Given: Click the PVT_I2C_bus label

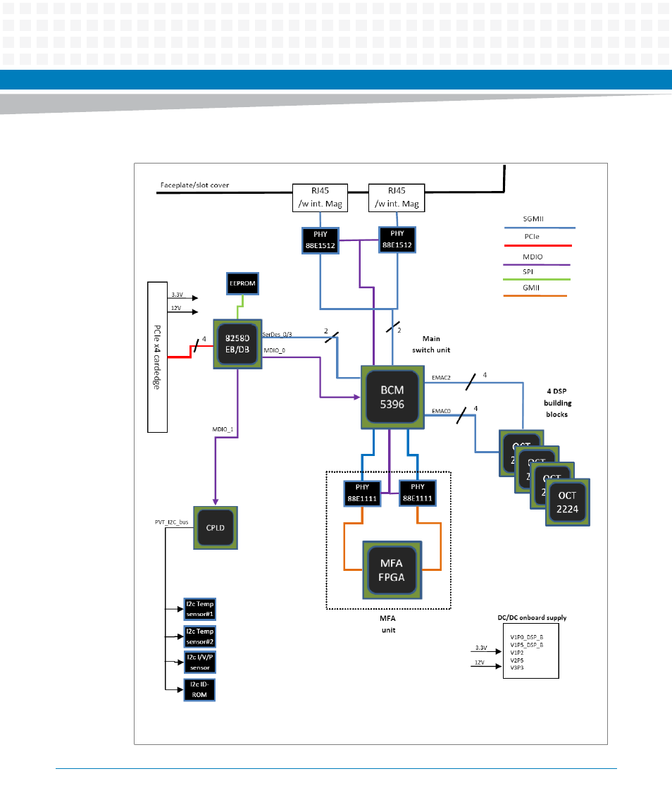Looking at the screenshot, I should (172, 522).
